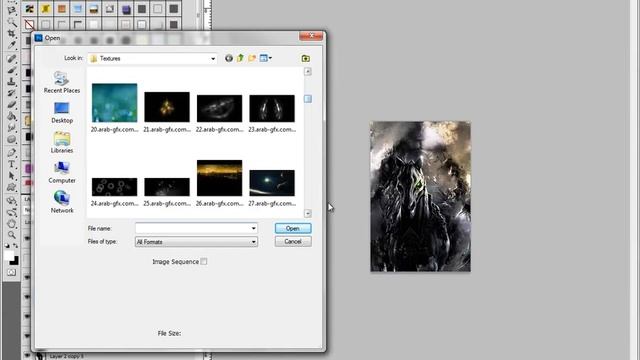Select the Clone Stamp tool
The width and height of the screenshot is (640, 360).
click(x=11, y=82)
